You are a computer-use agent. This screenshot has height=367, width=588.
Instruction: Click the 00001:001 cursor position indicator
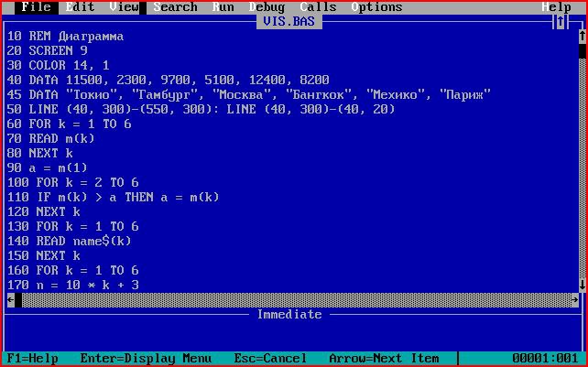[x=545, y=358]
